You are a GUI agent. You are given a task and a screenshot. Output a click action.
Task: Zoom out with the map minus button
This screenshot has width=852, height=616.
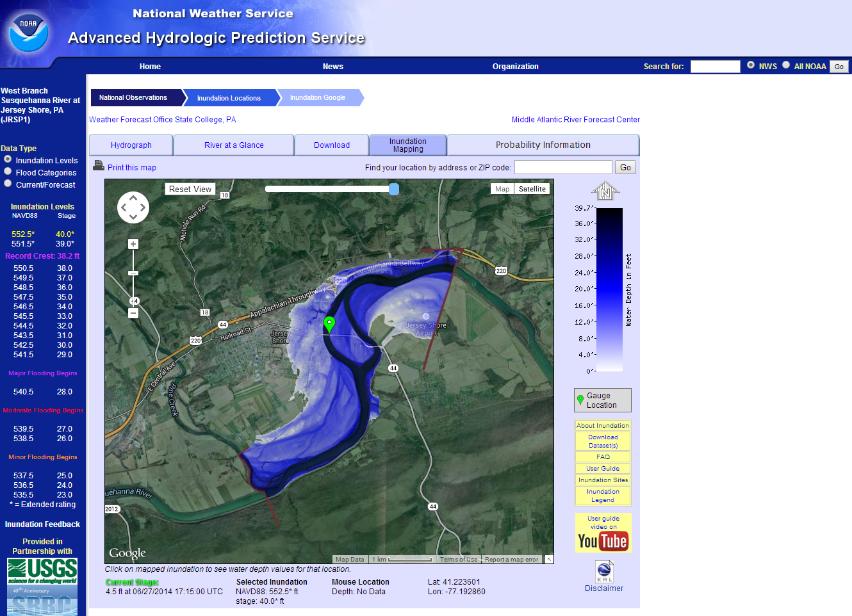pos(133,313)
